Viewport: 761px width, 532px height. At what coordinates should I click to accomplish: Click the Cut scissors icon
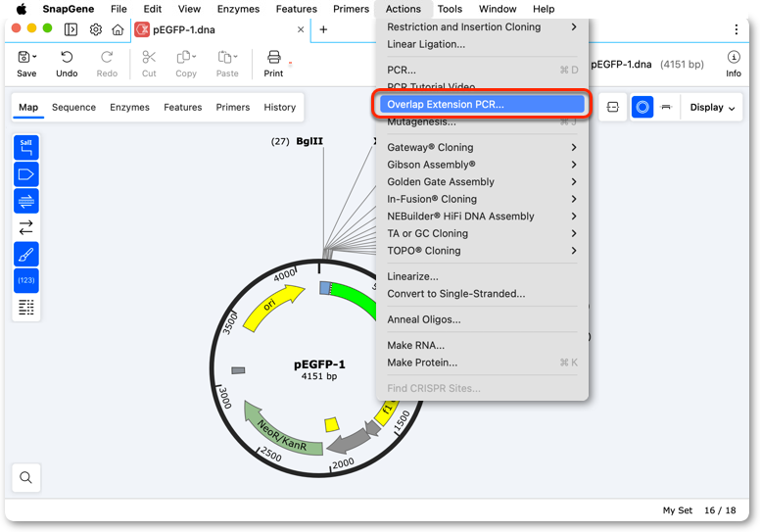pos(149,57)
